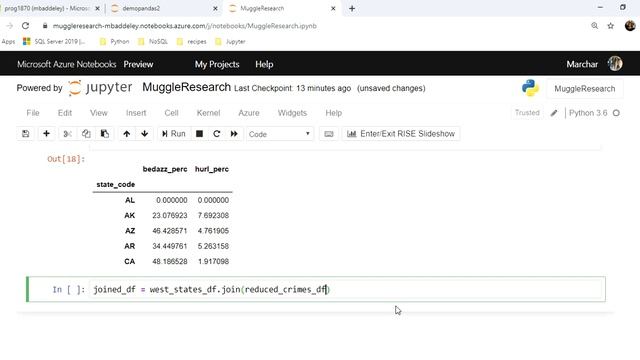Viewport: 640px width, 360px height.
Task: Open the Python bookmarks folder
Action: [115, 42]
